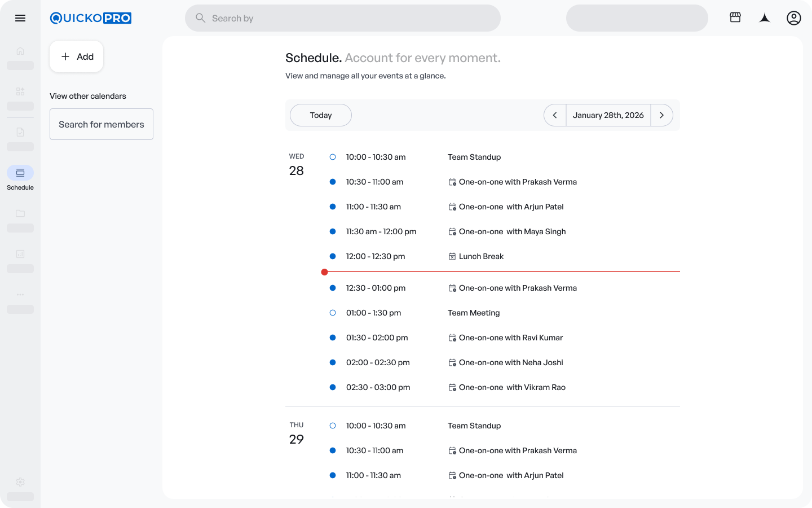Open the settings gear in the sidebar

click(x=20, y=482)
